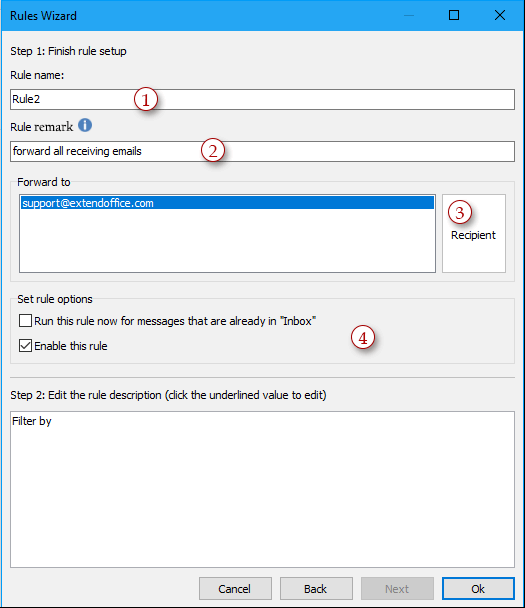Go back with the Back button
Viewport: 525px width, 608px height.
pyautogui.click(x=316, y=589)
